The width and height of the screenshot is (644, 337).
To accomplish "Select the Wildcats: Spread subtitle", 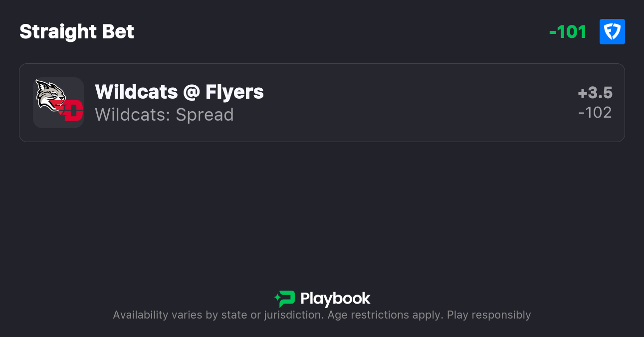I will 164,115.
